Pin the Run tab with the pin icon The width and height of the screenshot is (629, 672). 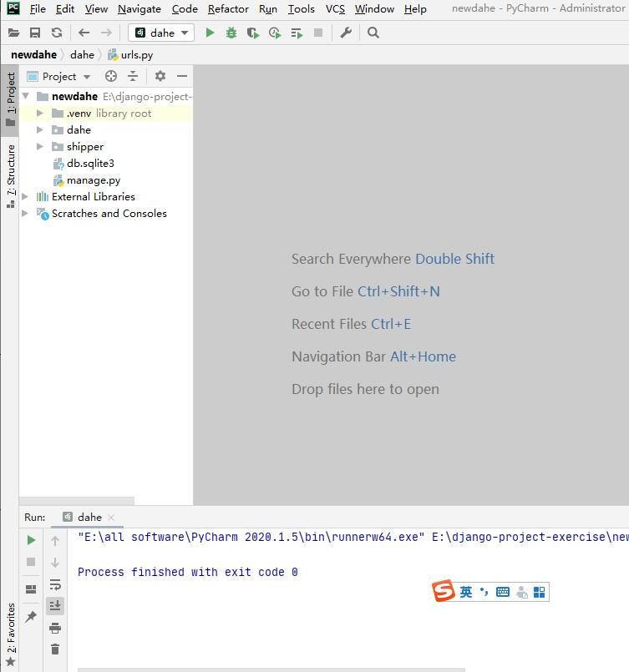(31, 616)
